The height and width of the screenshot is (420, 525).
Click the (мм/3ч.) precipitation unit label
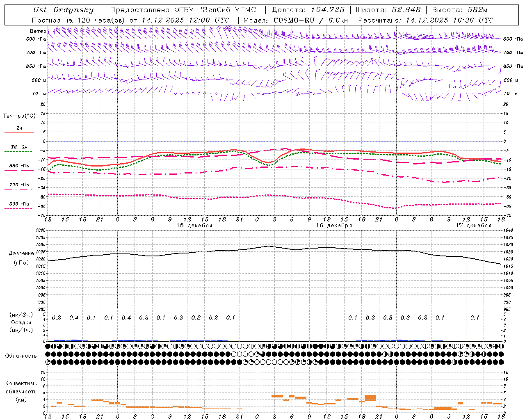click(21, 315)
